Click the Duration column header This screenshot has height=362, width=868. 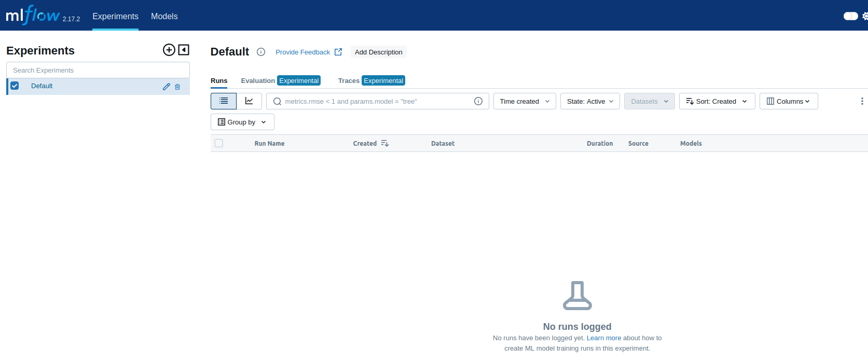pos(600,143)
